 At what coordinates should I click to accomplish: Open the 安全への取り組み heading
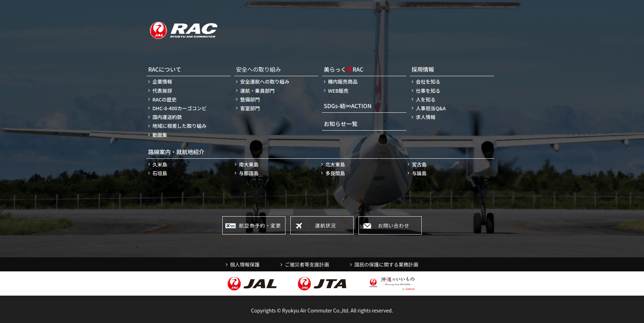(258, 70)
